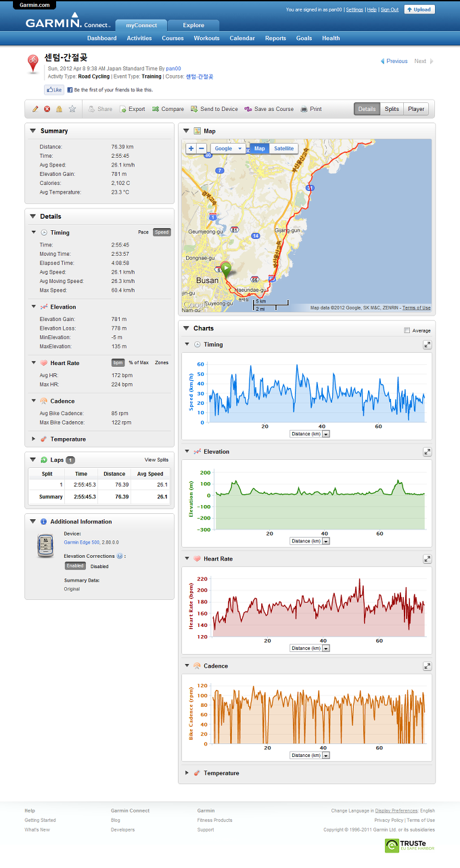Open Distance dropdown under Heart Rate chart

309,648
